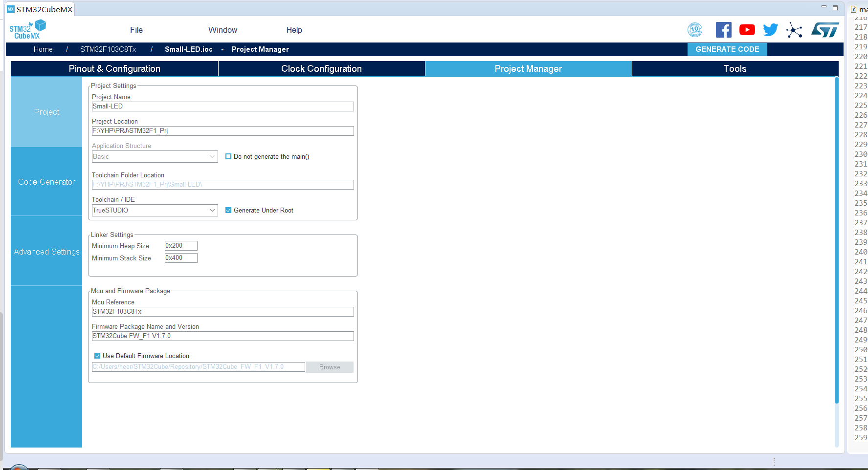Click the Project Location input field
The width and height of the screenshot is (868, 470).
[x=223, y=131]
